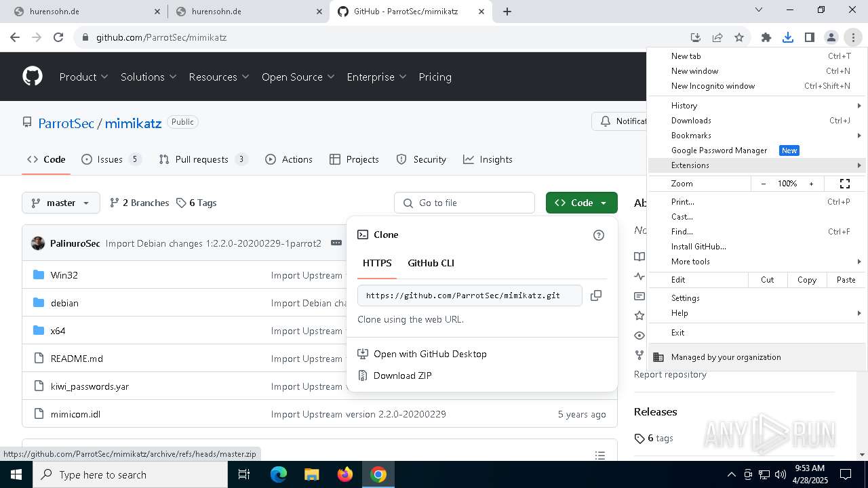The image size is (868, 488).
Task: Open the Chrome downloads toolbar icon
Action: click(788, 37)
